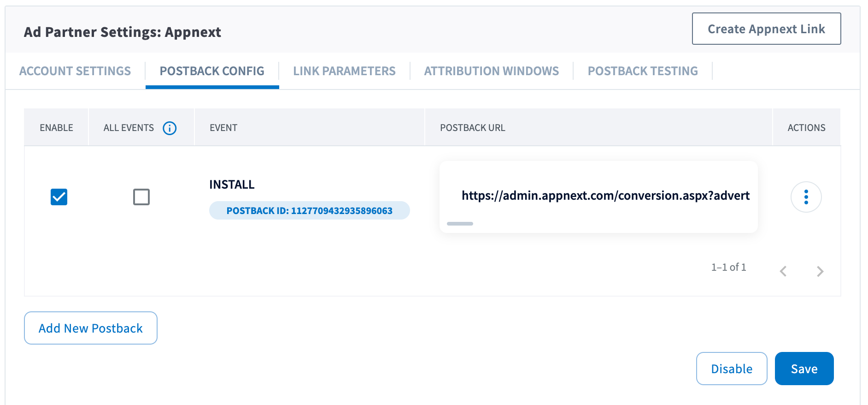The width and height of the screenshot is (868, 405).
Task: Click the All Events column header
Action: coord(129,128)
